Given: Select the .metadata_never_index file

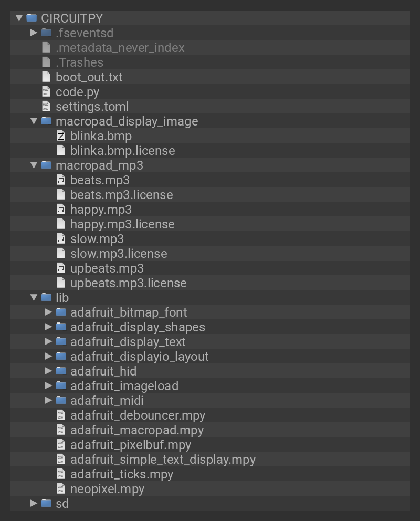Looking at the screenshot, I should 120,48.
